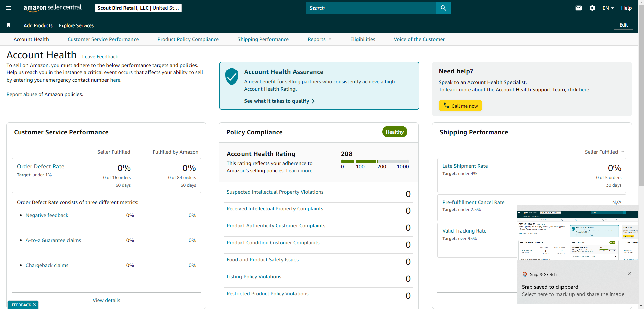This screenshot has width=644, height=309.
Task: Click inside the Search input field
Action: pyautogui.click(x=371, y=8)
